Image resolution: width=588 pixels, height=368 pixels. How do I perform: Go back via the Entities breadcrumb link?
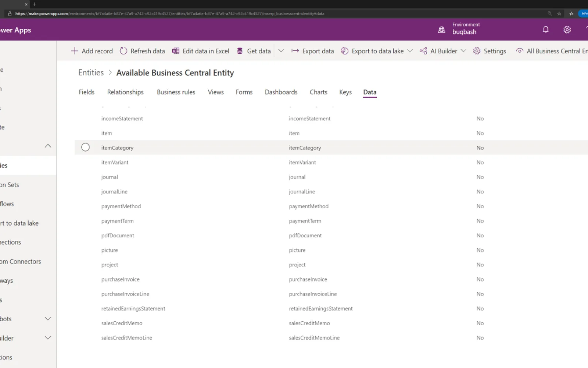click(91, 72)
